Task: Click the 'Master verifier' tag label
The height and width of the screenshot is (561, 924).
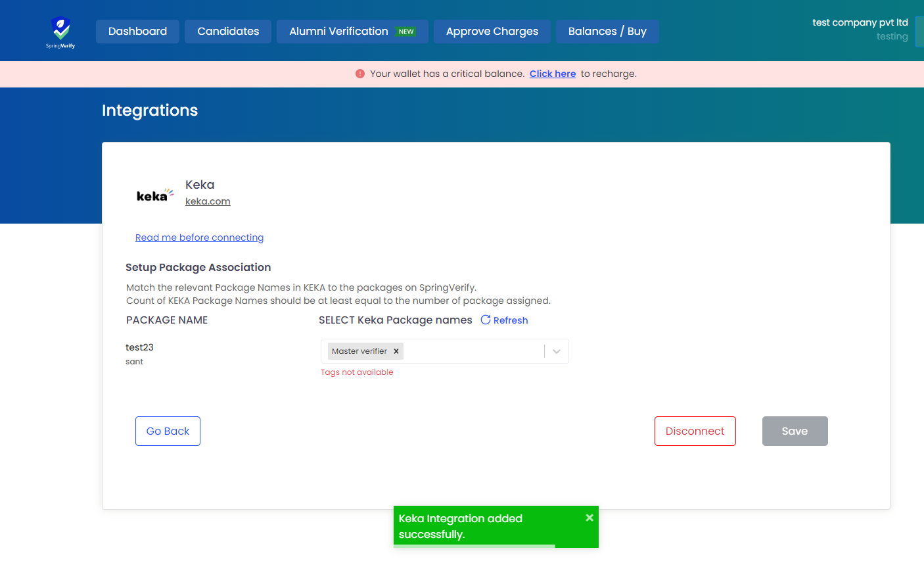Action: click(x=359, y=351)
